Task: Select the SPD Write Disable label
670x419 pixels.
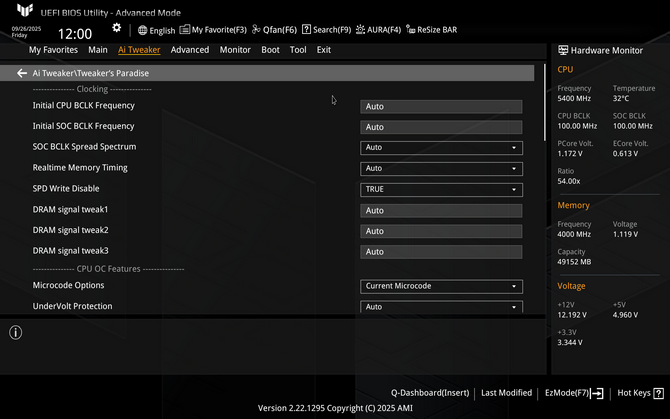Action: (x=66, y=188)
